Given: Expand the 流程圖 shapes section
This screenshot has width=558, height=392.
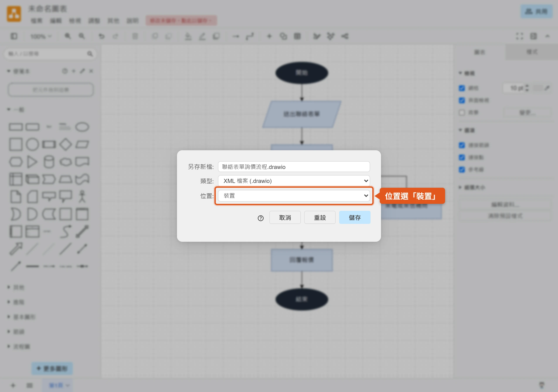Looking at the screenshot, I should [19, 346].
